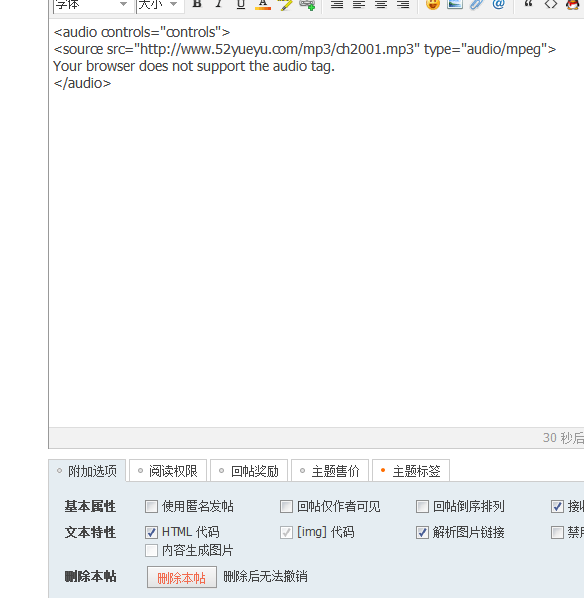Click the 30 秒后 autosave status text
Viewport: 584px width, 598px height.
tap(563, 438)
